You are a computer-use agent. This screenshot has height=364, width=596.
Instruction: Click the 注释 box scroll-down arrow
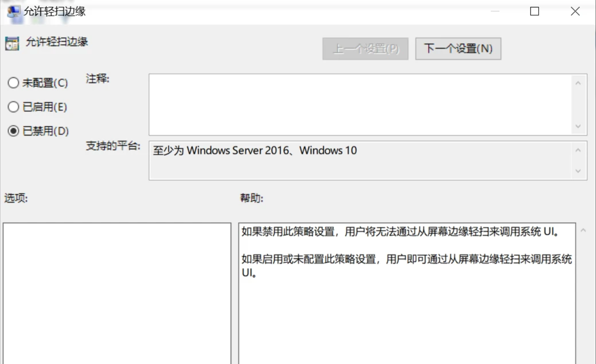coord(578,126)
